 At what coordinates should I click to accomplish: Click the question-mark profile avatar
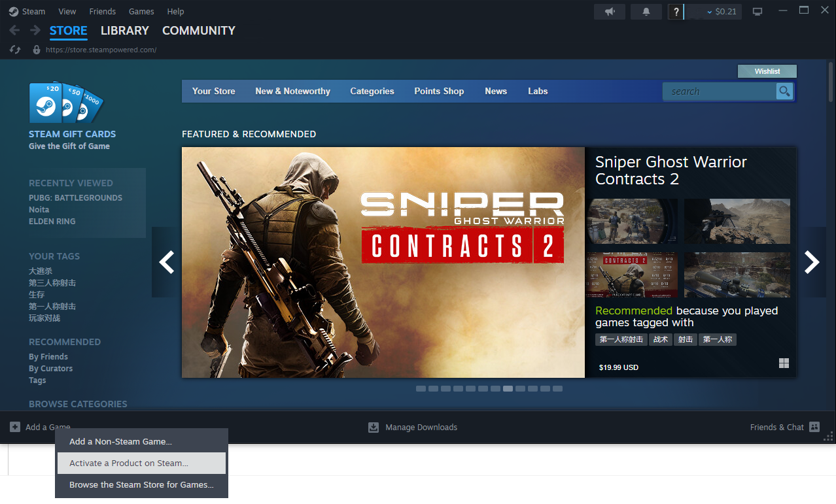676,12
